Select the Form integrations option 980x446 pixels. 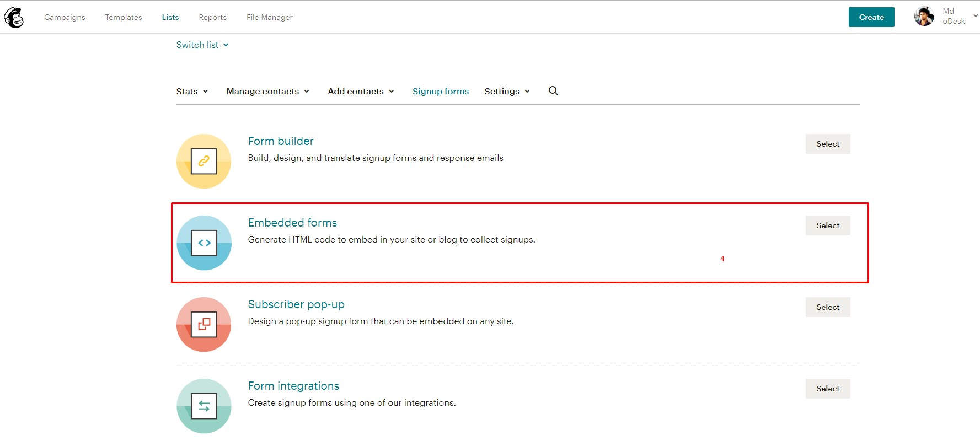[828, 389]
